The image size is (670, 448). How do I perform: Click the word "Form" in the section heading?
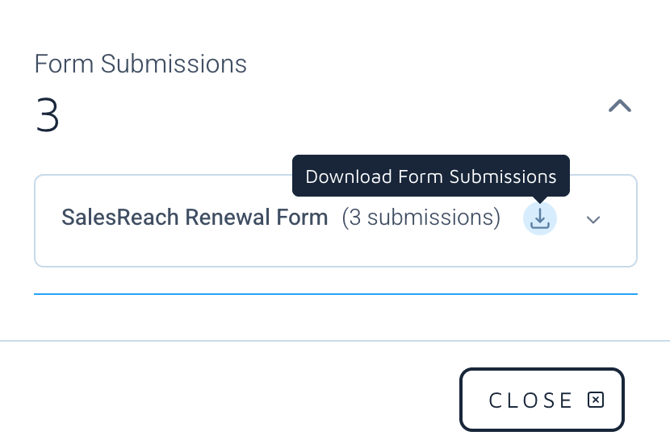tap(62, 64)
